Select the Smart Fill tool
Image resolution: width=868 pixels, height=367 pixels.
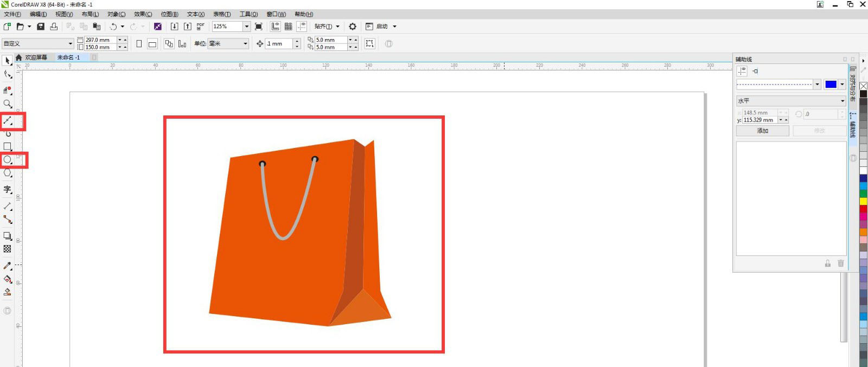point(8,292)
